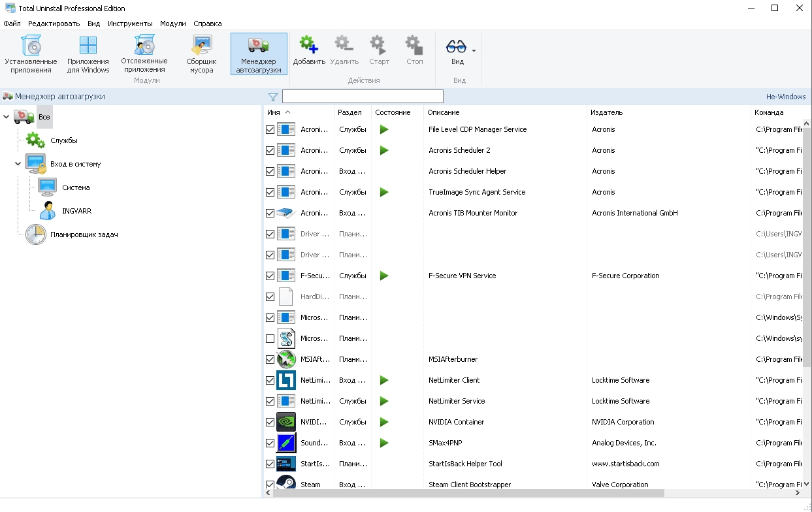Click the Вид glasses icon

point(456,46)
